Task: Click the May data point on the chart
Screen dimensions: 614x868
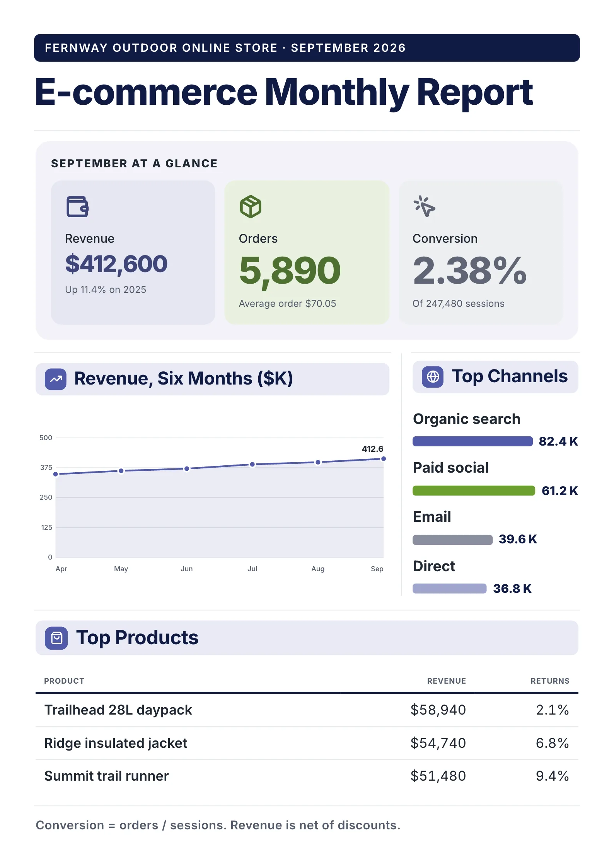Action: tap(121, 471)
